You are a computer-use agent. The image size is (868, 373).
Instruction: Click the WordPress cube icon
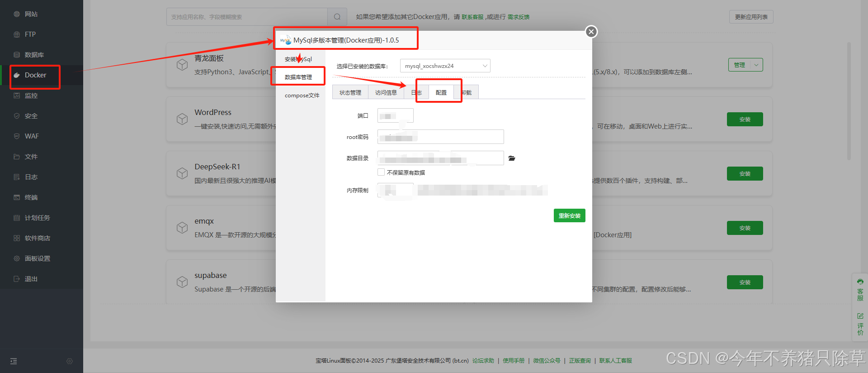pos(182,119)
